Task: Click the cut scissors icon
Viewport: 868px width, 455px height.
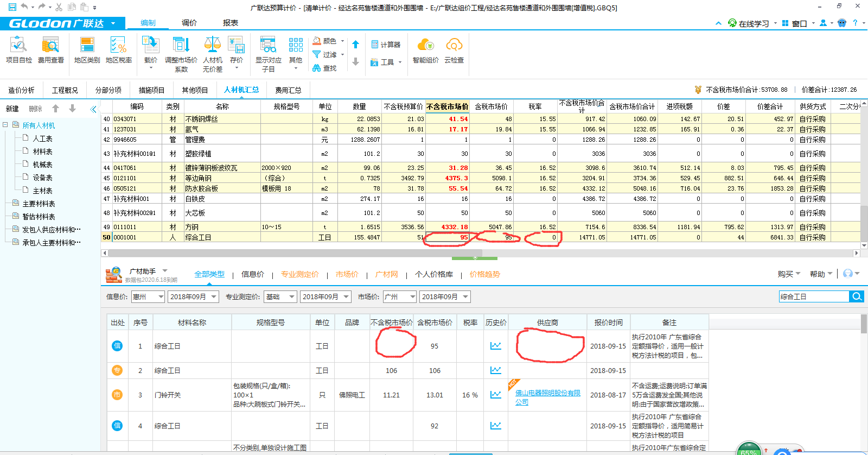Action: point(59,7)
